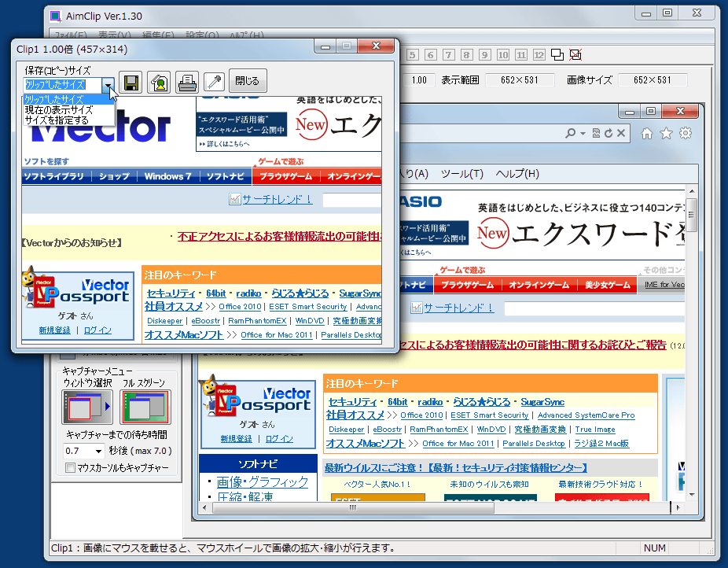Click the home icon in captured browser

(x=647, y=134)
